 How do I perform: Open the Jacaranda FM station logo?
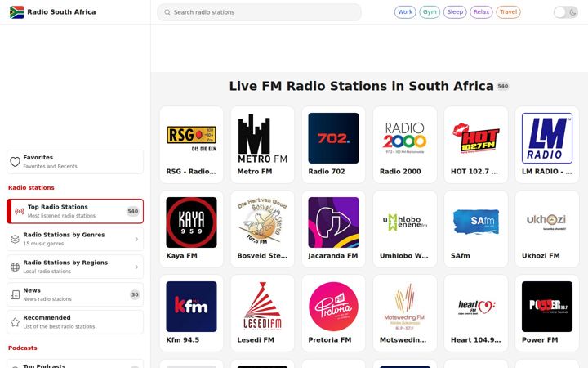[333, 222]
